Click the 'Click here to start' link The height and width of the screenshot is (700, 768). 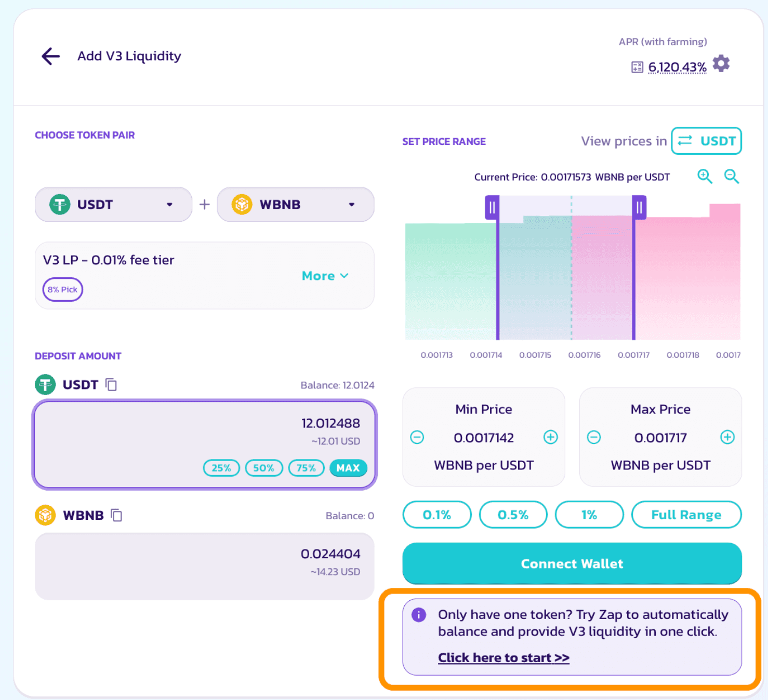click(x=504, y=658)
